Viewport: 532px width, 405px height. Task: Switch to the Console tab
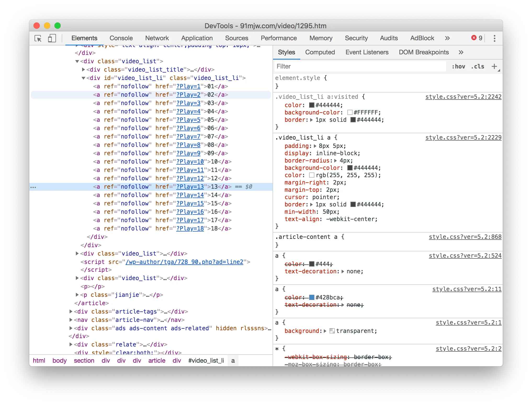[121, 38]
